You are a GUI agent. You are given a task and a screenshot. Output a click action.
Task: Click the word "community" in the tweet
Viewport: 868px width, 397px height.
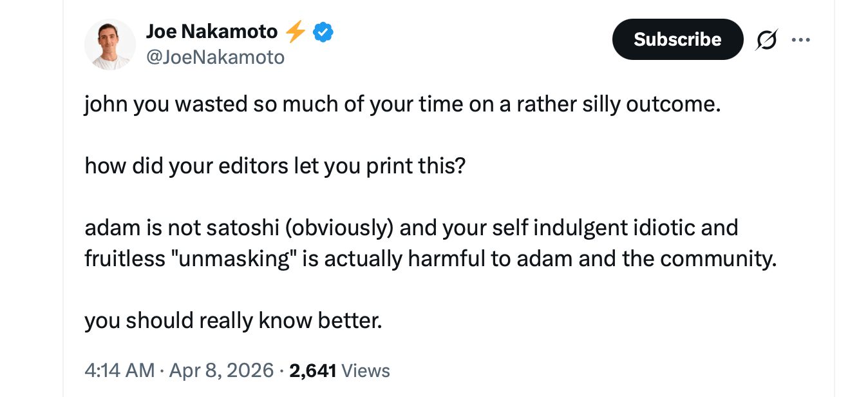719,258
